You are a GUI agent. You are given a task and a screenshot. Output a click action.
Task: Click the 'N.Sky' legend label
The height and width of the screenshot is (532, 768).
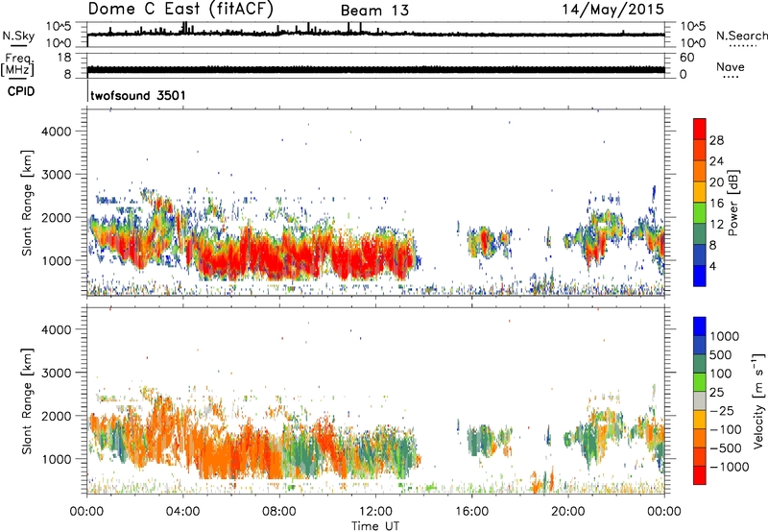18,36
